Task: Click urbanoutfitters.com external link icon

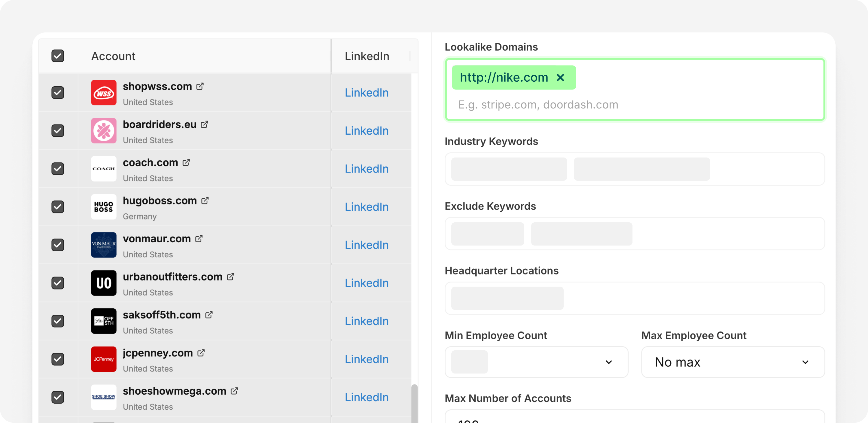Action: point(231,277)
